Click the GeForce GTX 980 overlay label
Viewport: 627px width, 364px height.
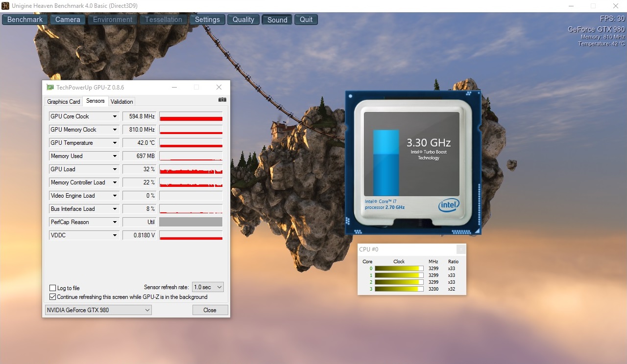pos(596,29)
